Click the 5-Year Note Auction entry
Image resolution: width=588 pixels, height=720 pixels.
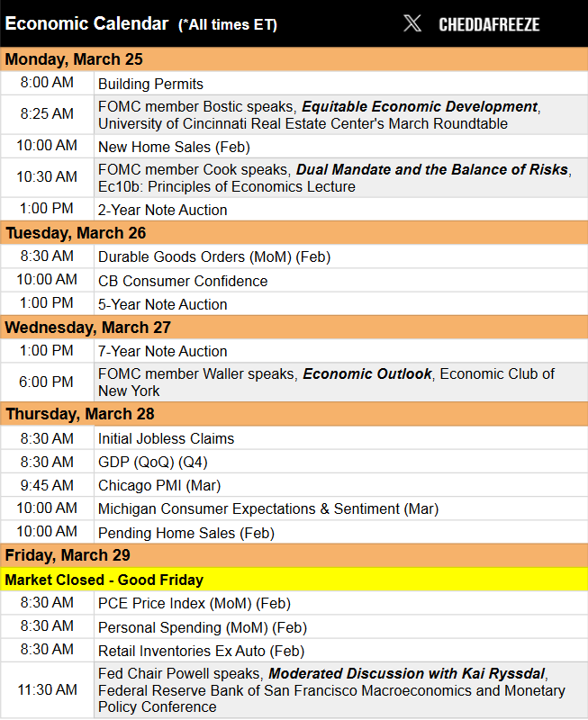(163, 304)
